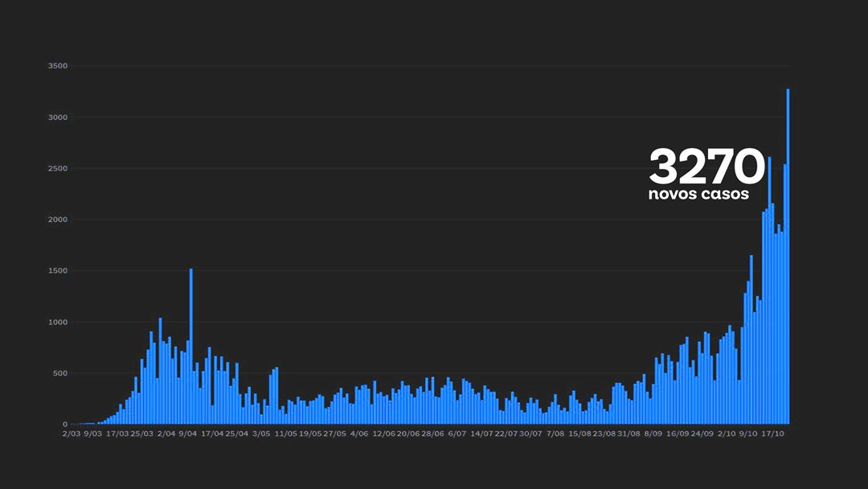Click the 2/03 date on x-axis
This screenshot has height=489, width=868.
(72, 434)
